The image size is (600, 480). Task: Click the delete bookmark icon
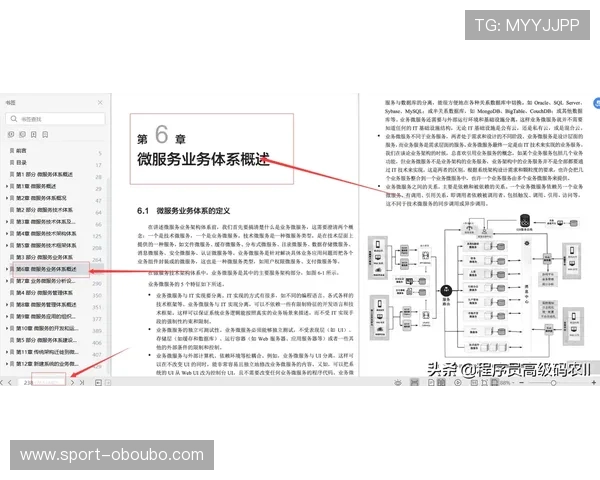click(x=45, y=134)
